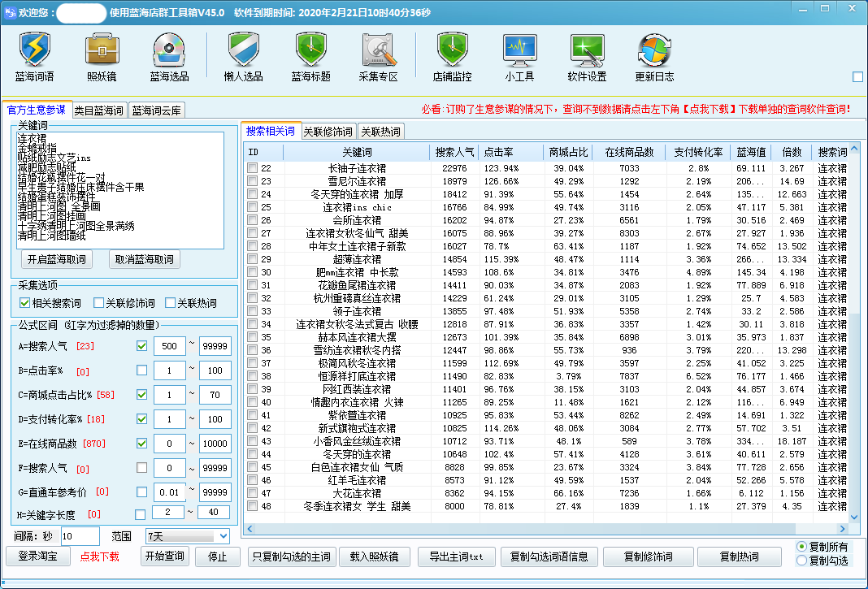The height and width of the screenshot is (589, 868).
Task: Toggle the H=关键字长度 filter checkbox
Action: [x=140, y=515]
